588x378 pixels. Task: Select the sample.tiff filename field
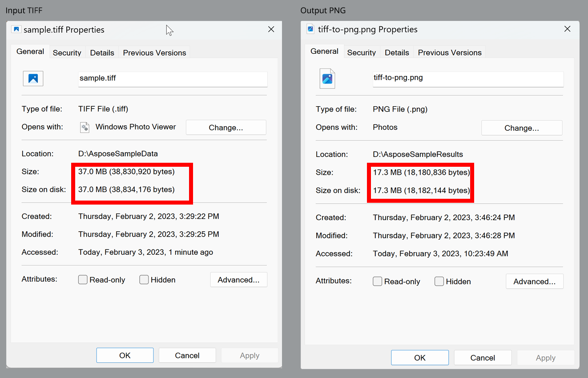coord(173,79)
